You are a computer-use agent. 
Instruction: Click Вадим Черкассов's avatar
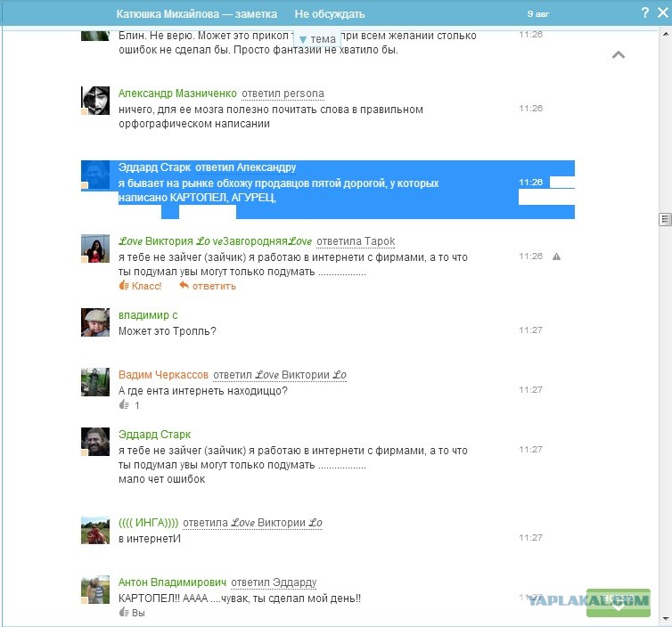click(95, 382)
